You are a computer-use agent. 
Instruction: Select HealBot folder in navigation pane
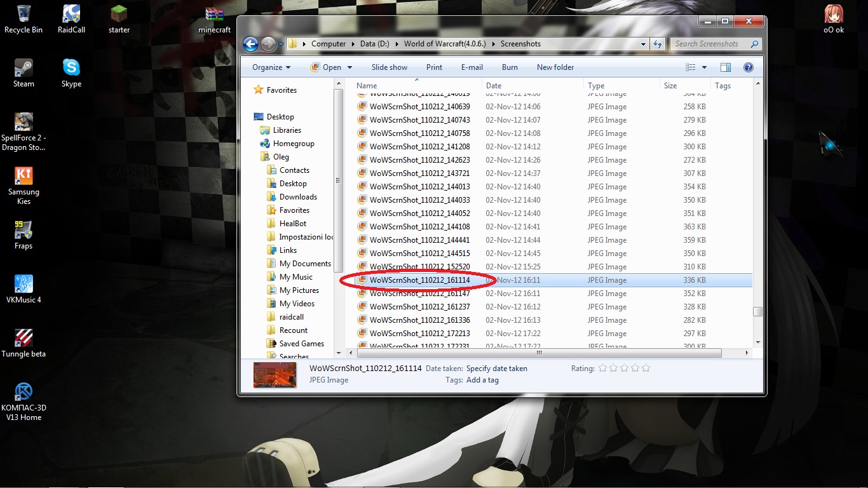[293, 224]
